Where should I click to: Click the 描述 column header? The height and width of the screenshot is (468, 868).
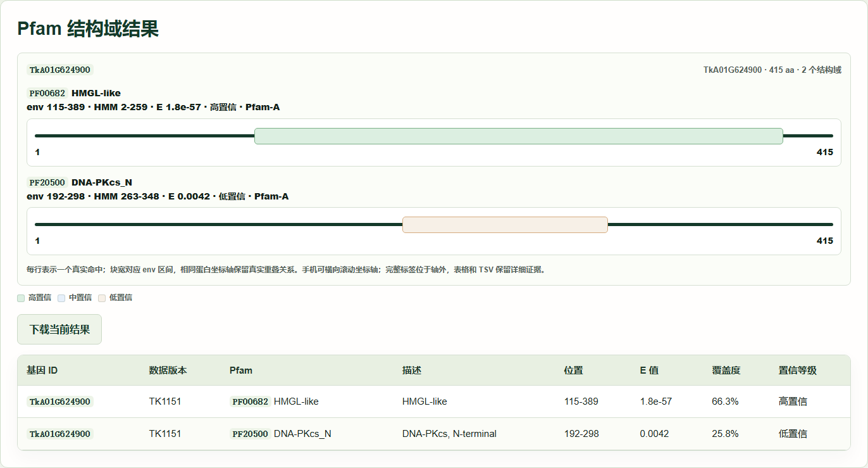pos(412,370)
